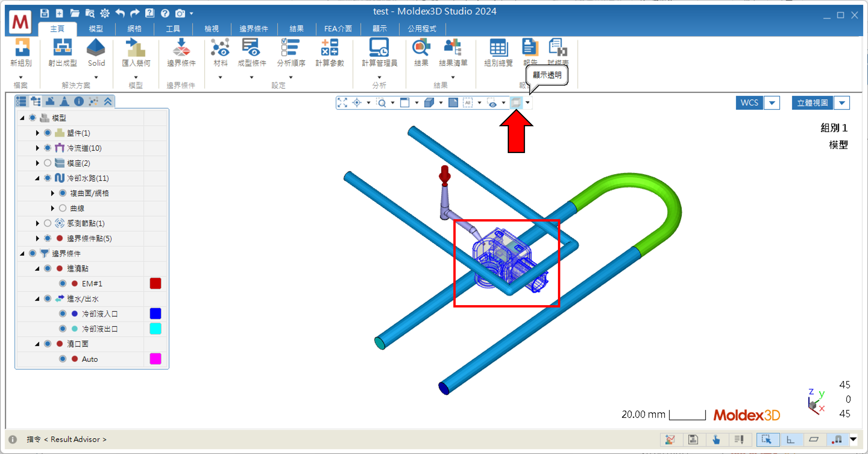Expand the 冷流道(10) tree node
This screenshot has width=868, height=454.
38,148
